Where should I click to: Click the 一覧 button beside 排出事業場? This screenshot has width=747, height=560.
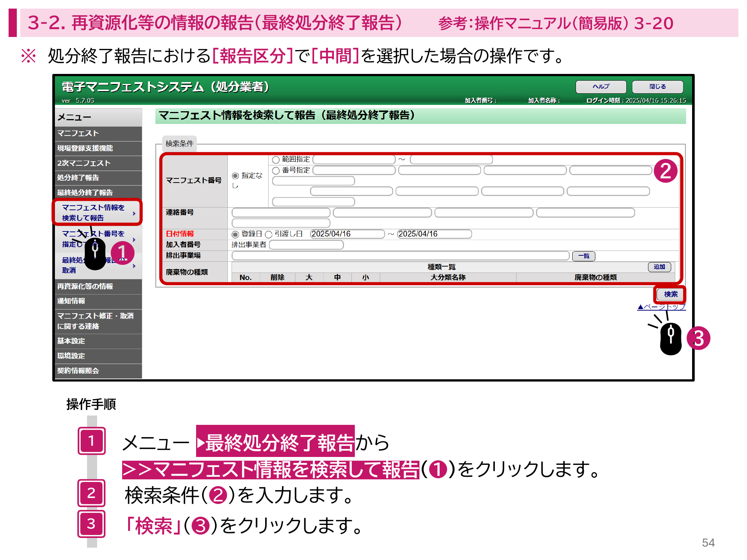pyautogui.click(x=584, y=256)
